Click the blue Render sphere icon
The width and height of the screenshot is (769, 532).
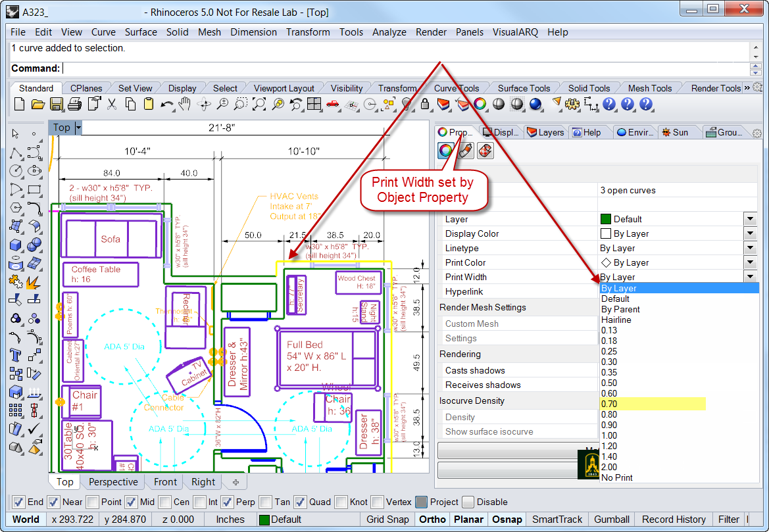[535, 104]
